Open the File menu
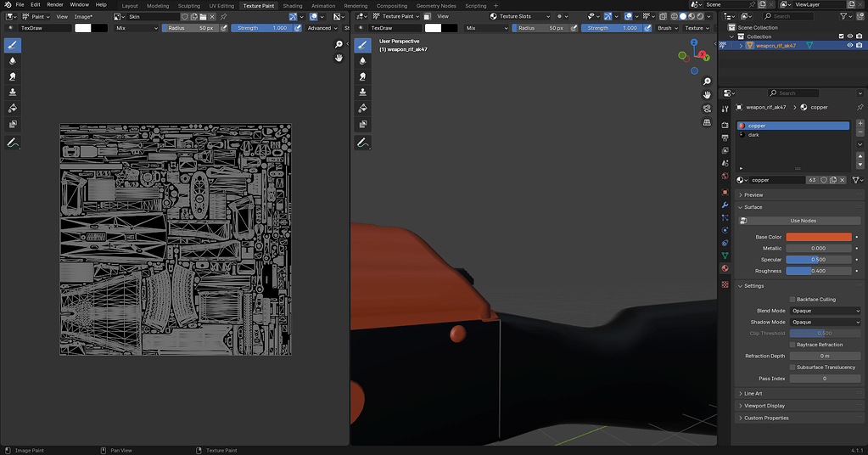The height and width of the screenshot is (455, 868). pos(20,4)
